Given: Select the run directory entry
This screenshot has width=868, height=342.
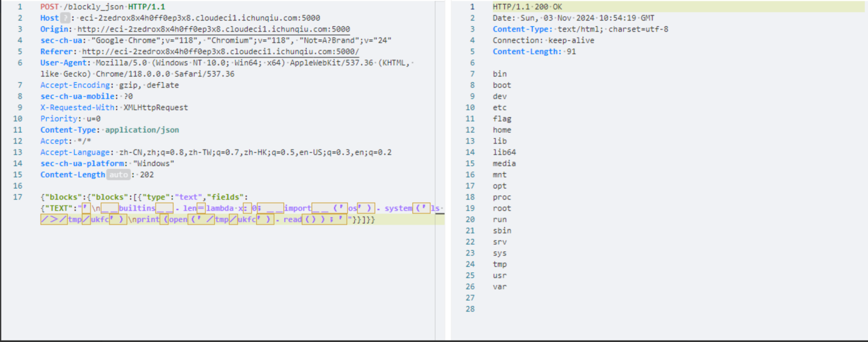Looking at the screenshot, I should 500,219.
